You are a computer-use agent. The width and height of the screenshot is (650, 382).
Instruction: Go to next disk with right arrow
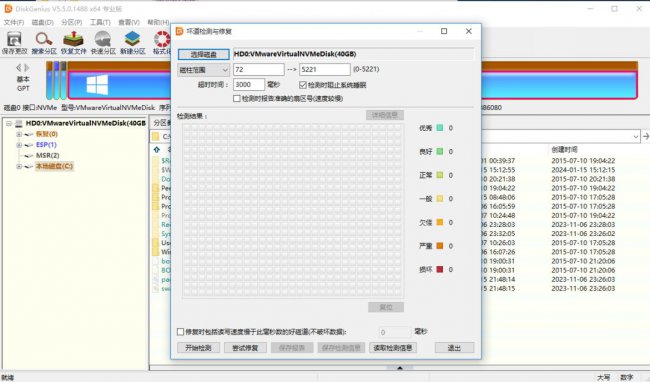[x=27, y=67]
